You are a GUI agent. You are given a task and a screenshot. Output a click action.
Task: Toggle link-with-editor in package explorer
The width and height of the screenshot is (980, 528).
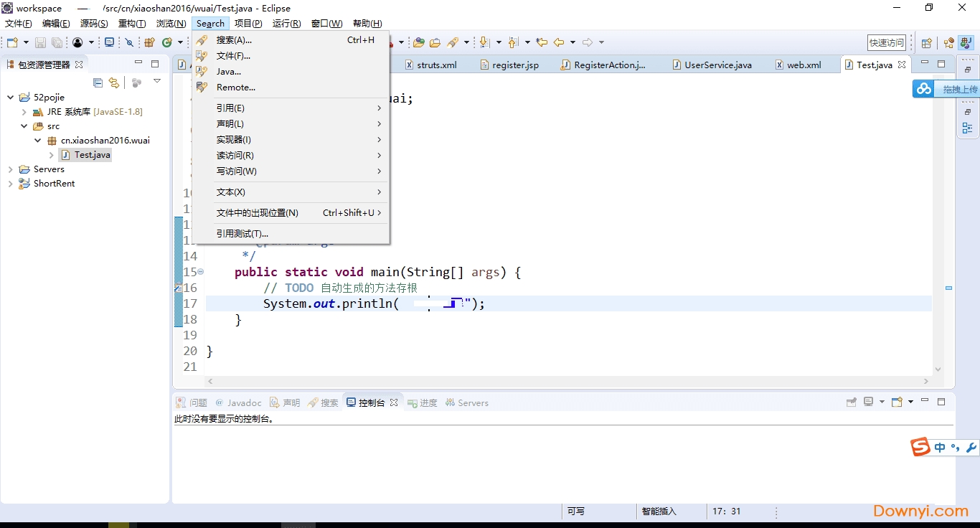[x=113, y=82]
